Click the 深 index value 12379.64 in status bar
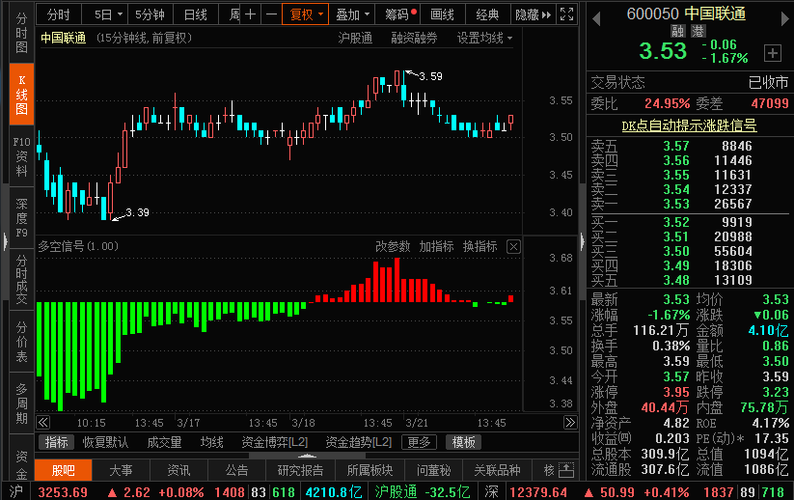This screenshot has height=500, width=794. 538,492
